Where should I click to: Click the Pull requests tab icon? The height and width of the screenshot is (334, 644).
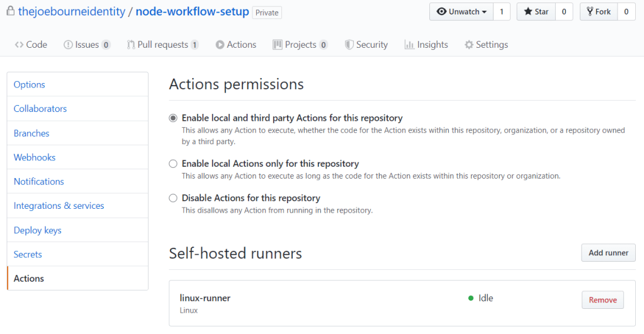pos(130,45)
